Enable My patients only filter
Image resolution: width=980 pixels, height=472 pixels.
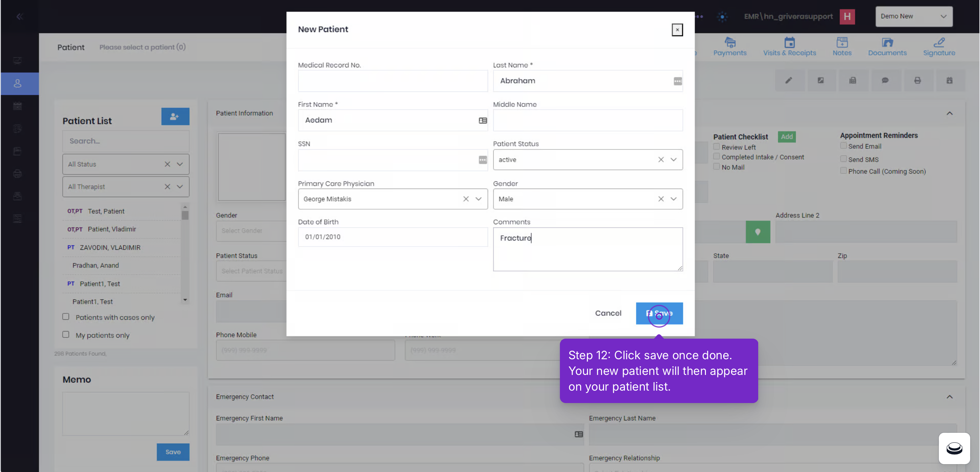[66, 334]
